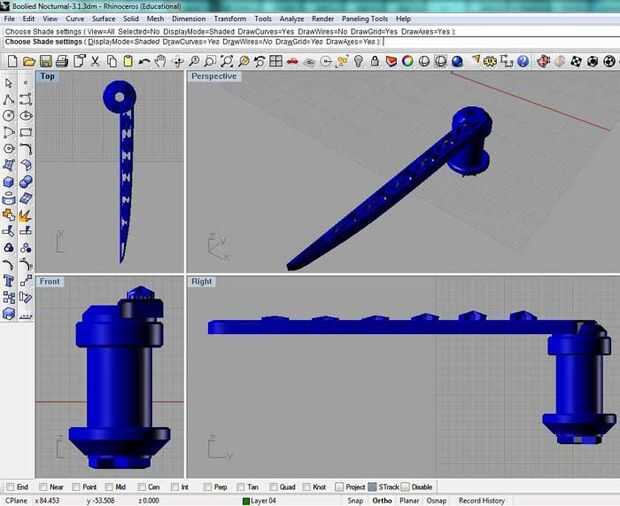Click the Copy icon in toolbar
The width and height of the screenshot is (620, 506).
point(112,61)
